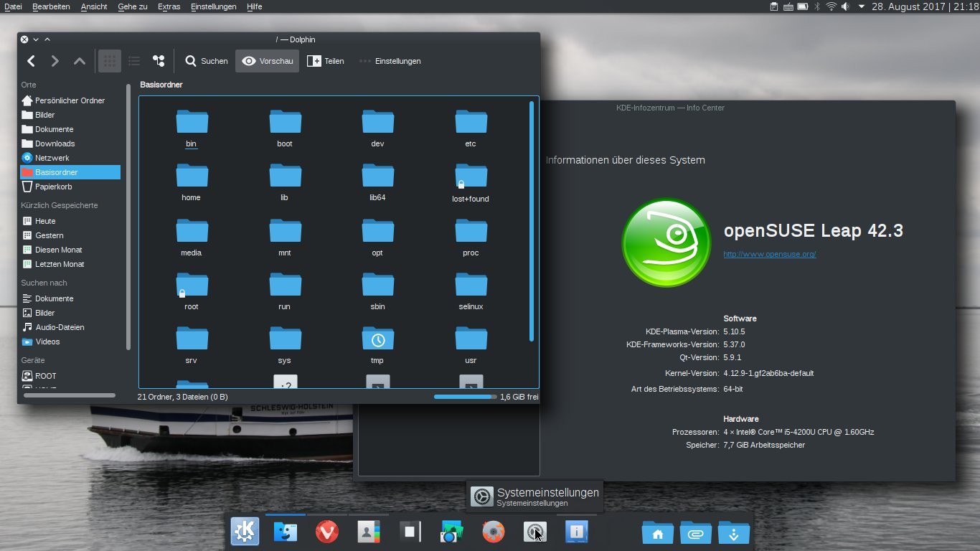This screenshot has width=980, height=551.
Task: Launch the screenshot camera app in dock
Action: click(x=451, y=532)
